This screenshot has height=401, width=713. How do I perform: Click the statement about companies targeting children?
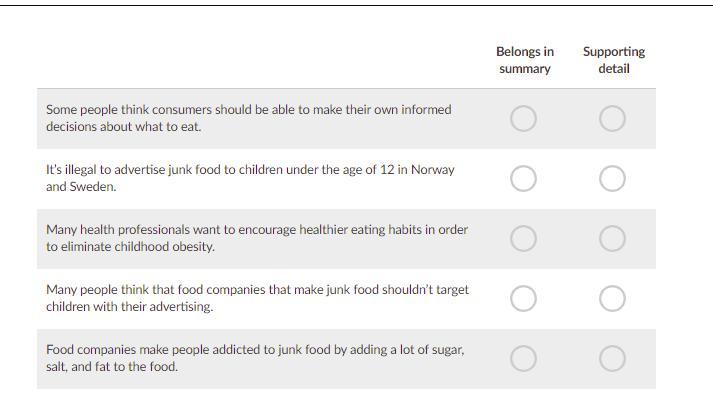(x=257, y=298)
